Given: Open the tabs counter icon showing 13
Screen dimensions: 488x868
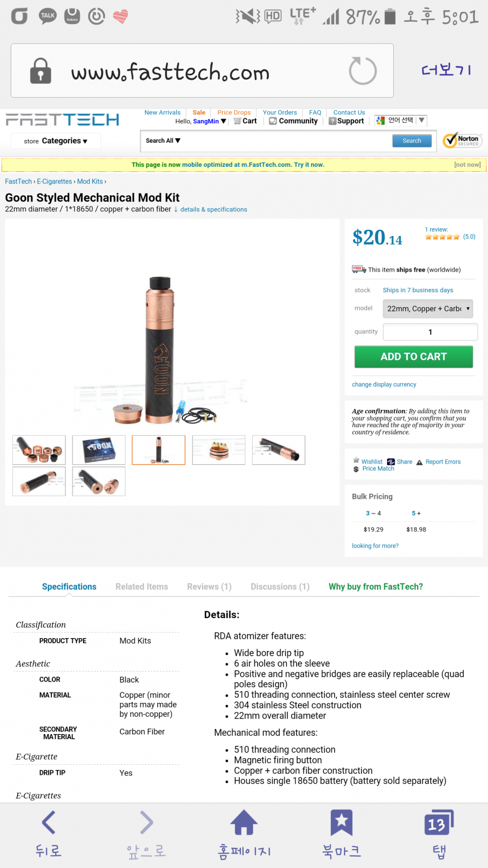Looking at the screenshot, I should click(x=439, y=822).
